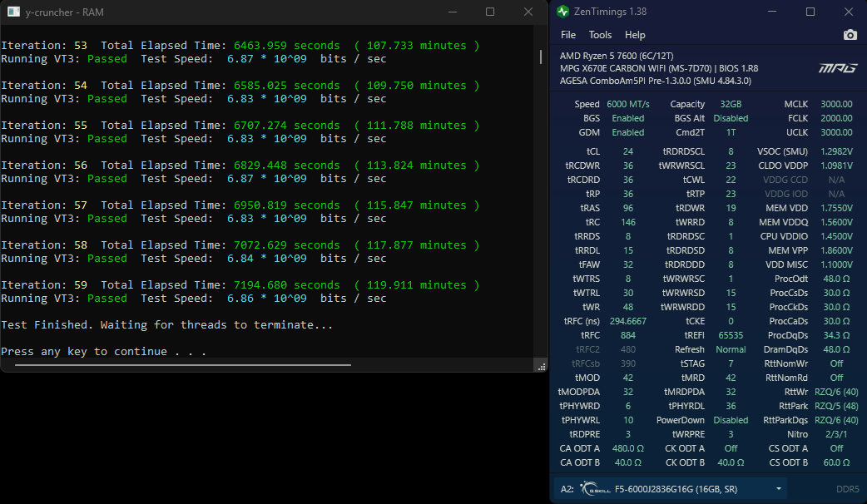867x504 pixels.
Task: Close the ZenTimings window
Action: pos(848,11)
